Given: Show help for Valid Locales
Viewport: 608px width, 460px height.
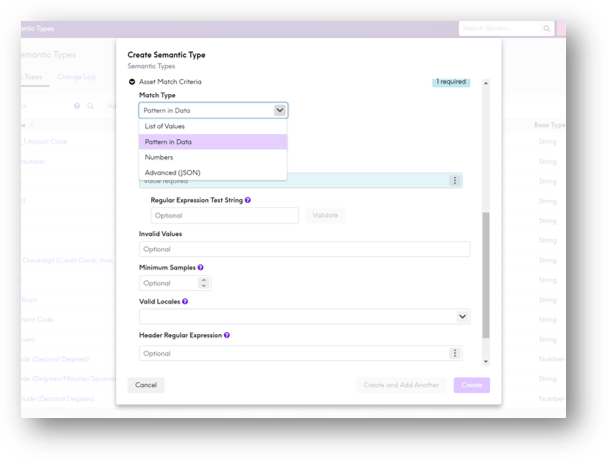Looking at the screenshot, I should pyautogui.click(x=185, y=301).
